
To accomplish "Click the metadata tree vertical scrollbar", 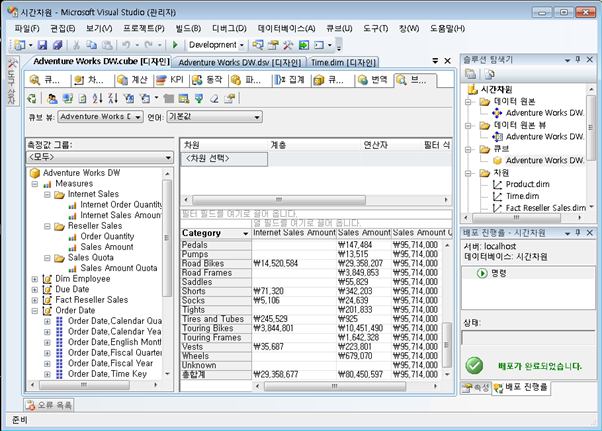I will tap(167, 238).
